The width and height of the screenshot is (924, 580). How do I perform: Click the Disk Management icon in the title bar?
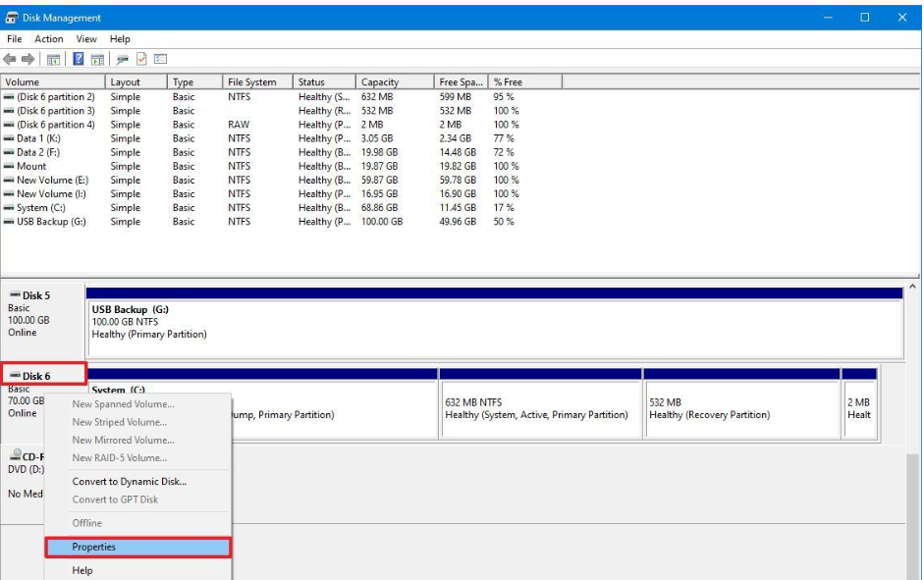click(11, 18)
